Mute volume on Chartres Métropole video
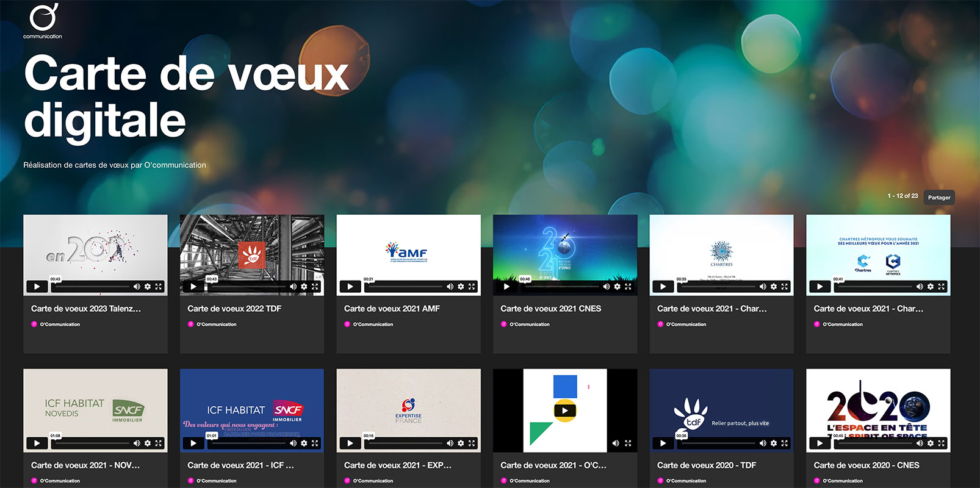980x488 pixels. [920, 287]
